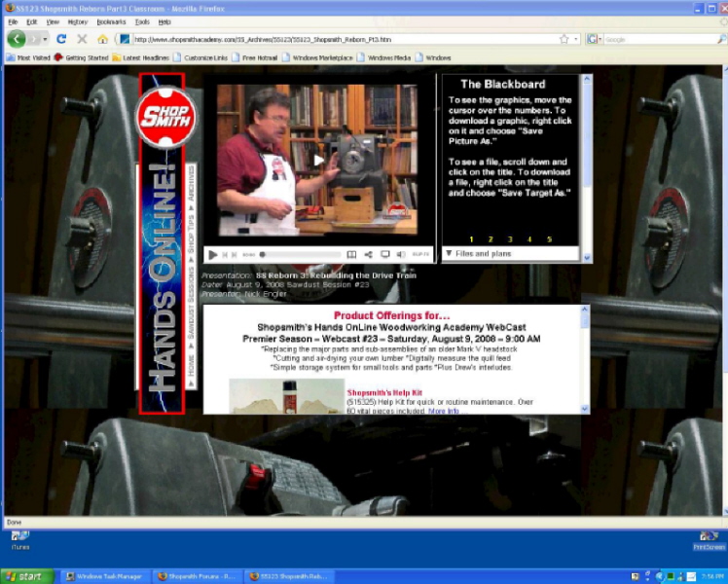The image size is (728, 584).
Task: Open the Edit menu
Action: pyautogui.click(x=31, y=21)
